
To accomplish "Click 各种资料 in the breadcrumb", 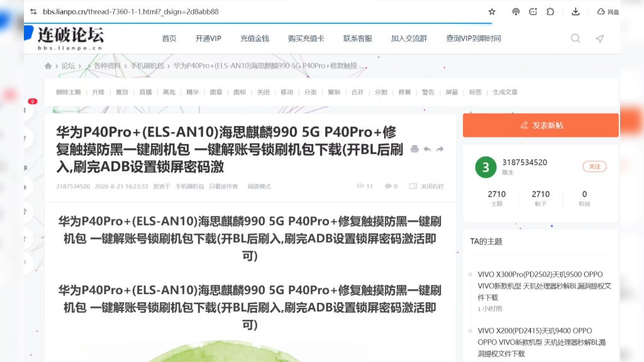I will [107, 65].
